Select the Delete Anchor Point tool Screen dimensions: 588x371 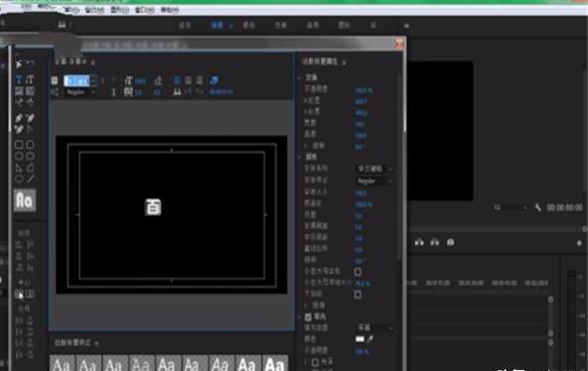point(30,118)
